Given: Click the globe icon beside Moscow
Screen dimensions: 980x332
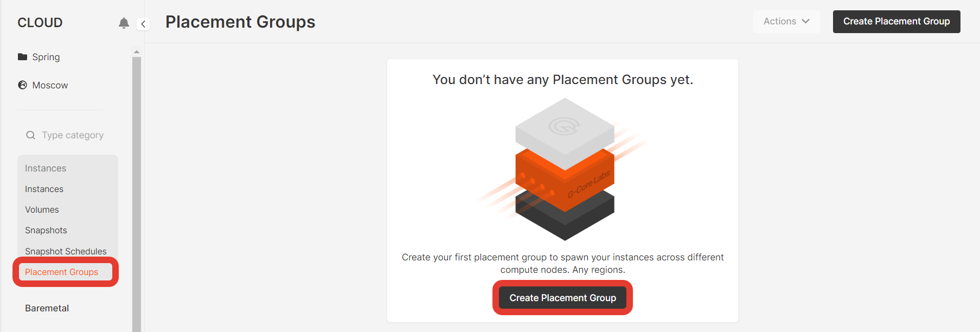Looking at the screenshot, I should [x=22, y=85].
